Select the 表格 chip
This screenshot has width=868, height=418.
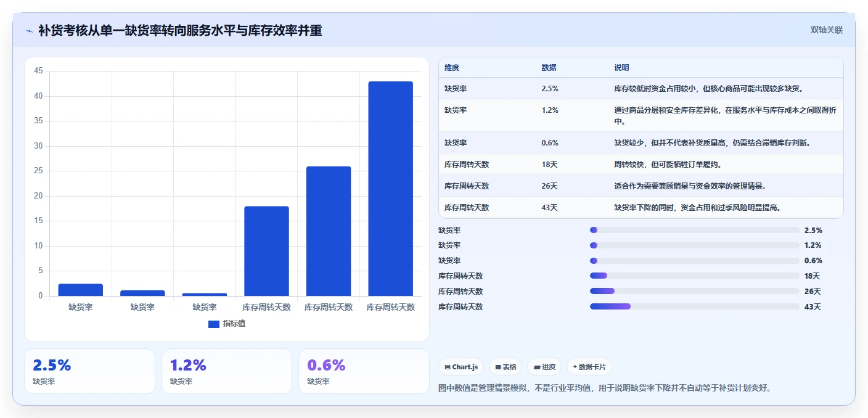point(506,367)
